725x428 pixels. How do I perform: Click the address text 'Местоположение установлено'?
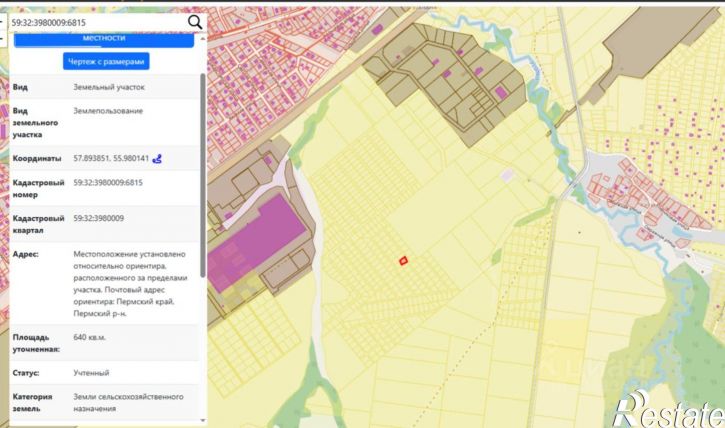(x=129, y=254)
